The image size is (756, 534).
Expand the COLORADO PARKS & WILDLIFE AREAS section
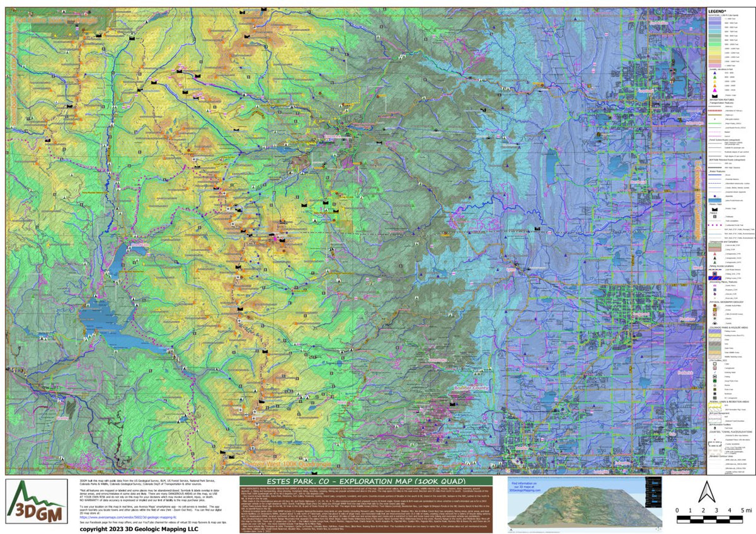click(729, 328)
